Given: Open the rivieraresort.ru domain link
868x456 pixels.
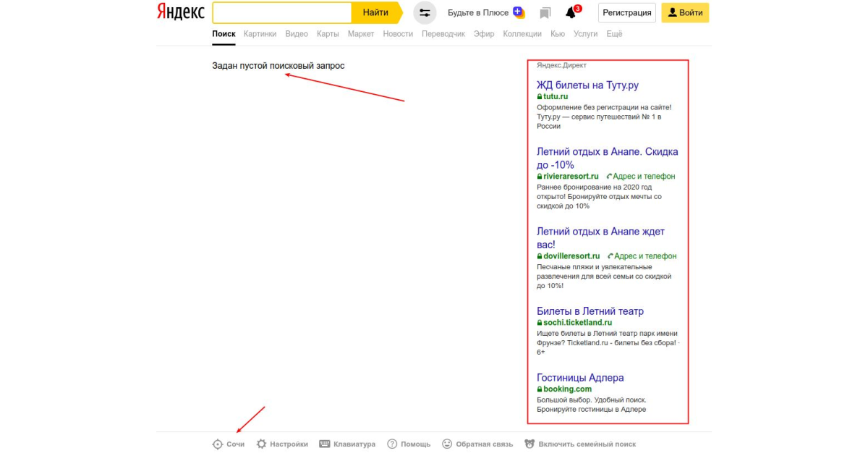Looking at the screenshot, I should (571, 177).
